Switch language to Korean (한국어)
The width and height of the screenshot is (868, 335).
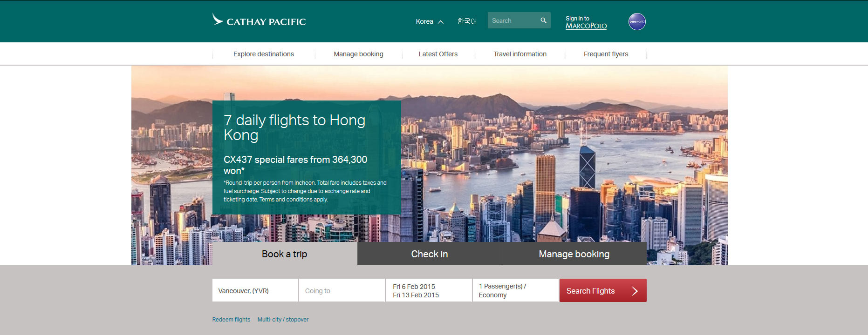[x=467, y=21]
